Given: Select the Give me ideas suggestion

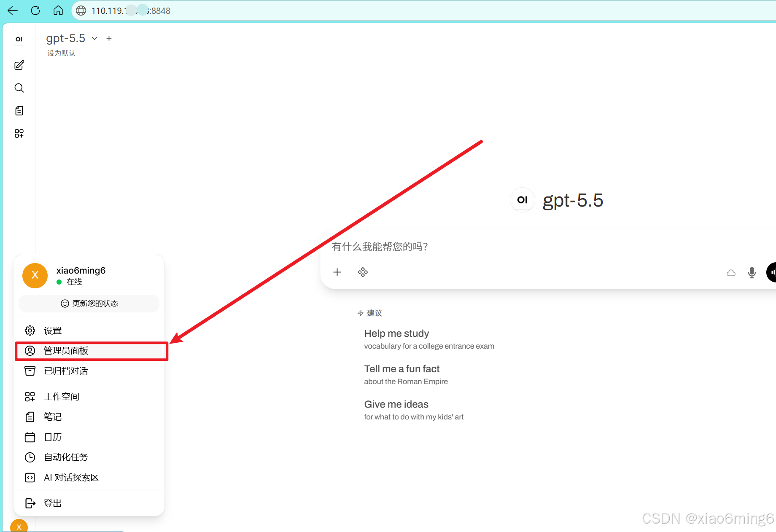Looking at the screenshot, I should click(x=414, y=410).
